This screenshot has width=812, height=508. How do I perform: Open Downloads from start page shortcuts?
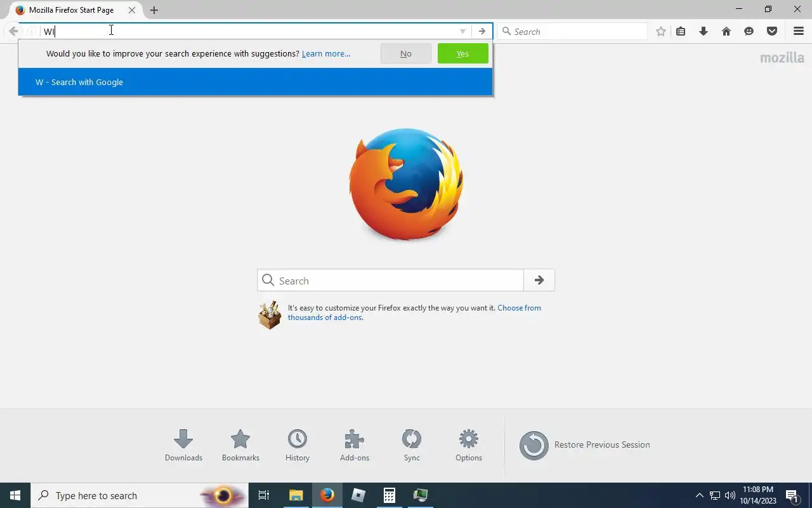click(x=183, y=445)
